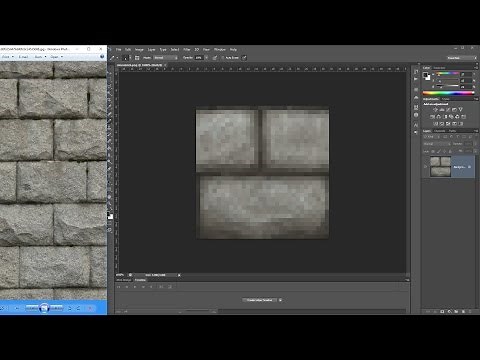The image size is (480, 360).
Task: Open the Create Video Timeline dropdown arrow
Action: (280, 300)
